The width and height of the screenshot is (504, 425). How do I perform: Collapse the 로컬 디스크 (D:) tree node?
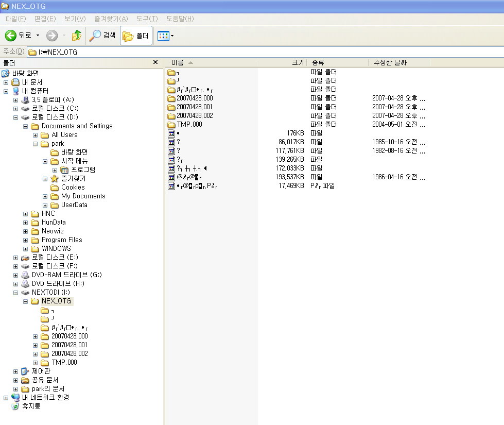(16, 117)
